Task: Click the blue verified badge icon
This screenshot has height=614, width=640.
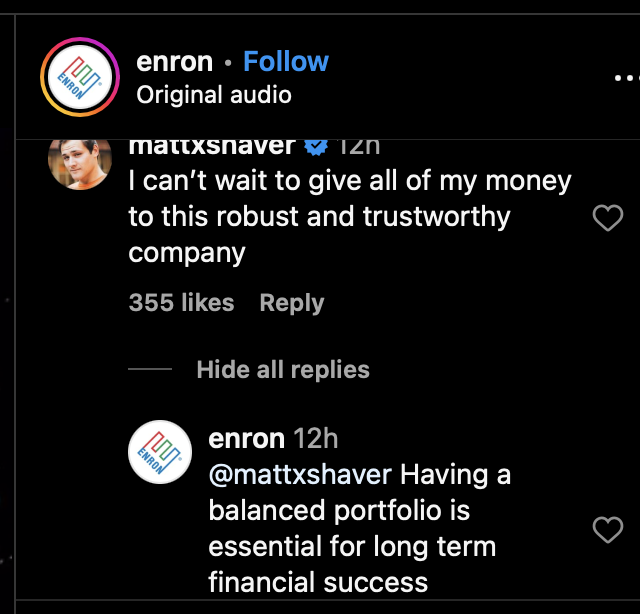Action: [x=316, y=146]
